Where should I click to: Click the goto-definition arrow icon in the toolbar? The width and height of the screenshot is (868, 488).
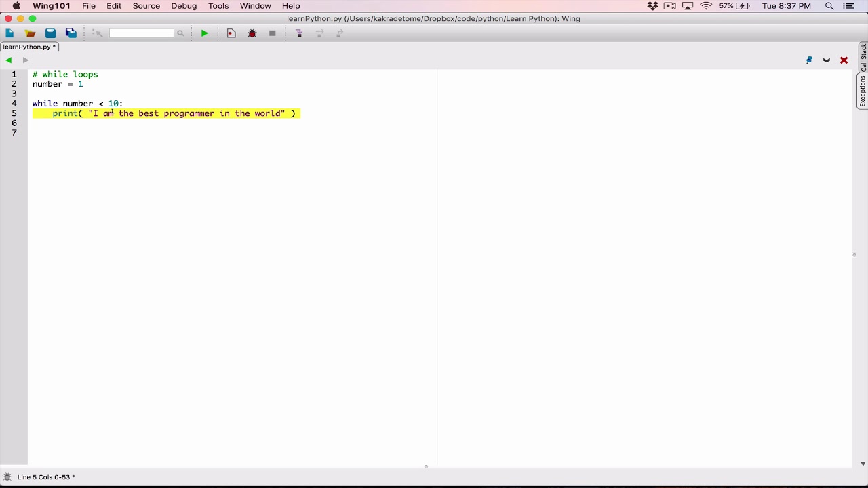97,33
